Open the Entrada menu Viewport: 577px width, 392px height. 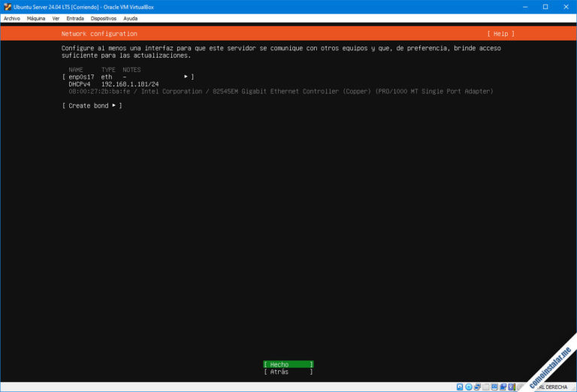[75, 18]
